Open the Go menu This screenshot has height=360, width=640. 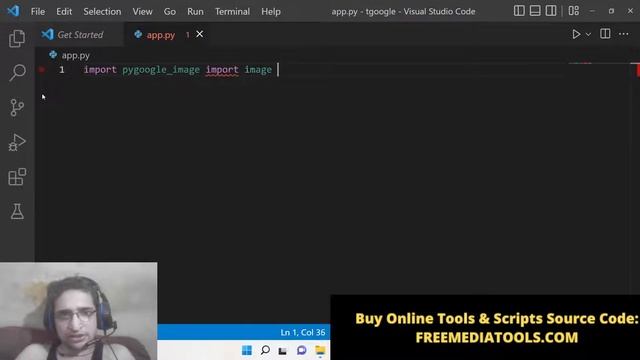(170, 11)
